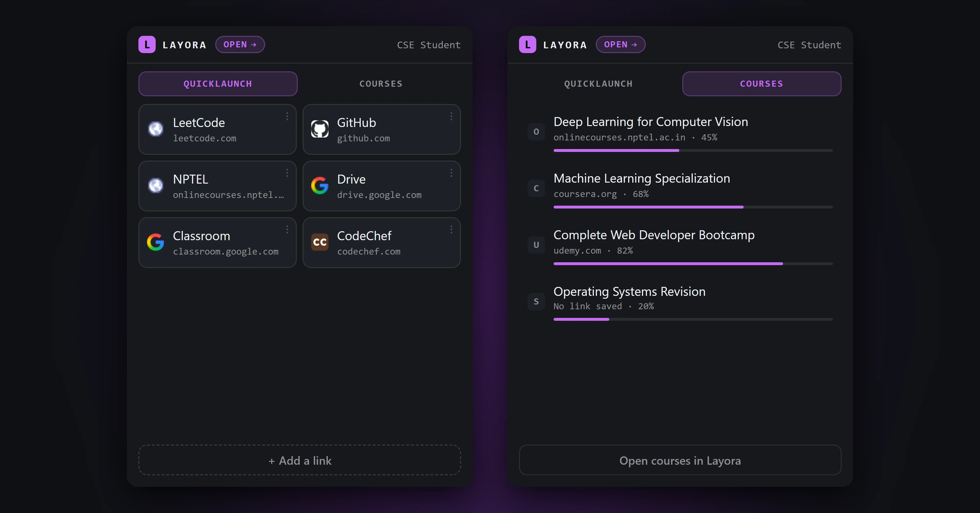
Task: Select Quicklaunch tab in left panel
Action: tap(218, 84)
